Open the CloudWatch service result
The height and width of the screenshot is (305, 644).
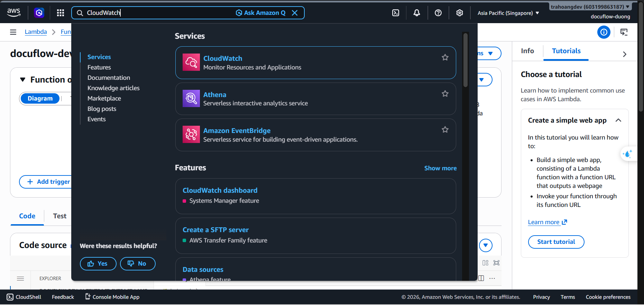coord(316,63)
